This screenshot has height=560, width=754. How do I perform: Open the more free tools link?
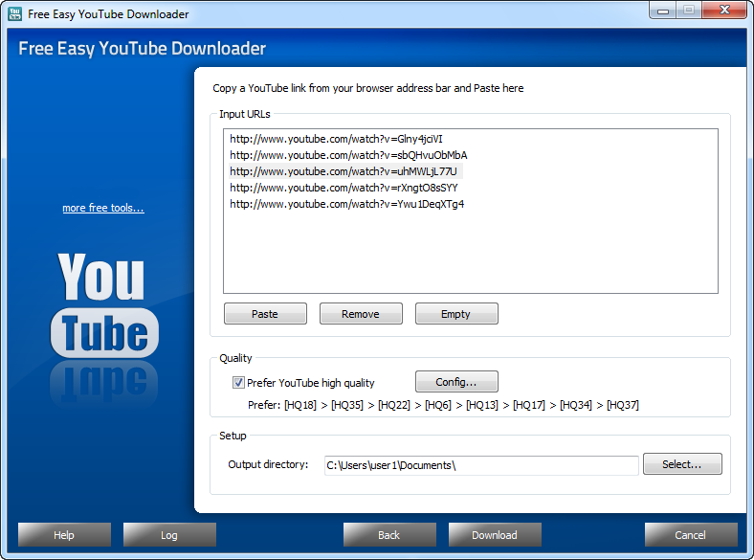[x=103, y=208]
